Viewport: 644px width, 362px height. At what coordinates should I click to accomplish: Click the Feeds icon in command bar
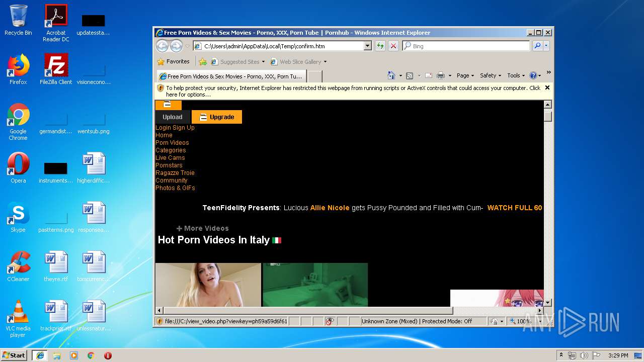coord(410,75)
